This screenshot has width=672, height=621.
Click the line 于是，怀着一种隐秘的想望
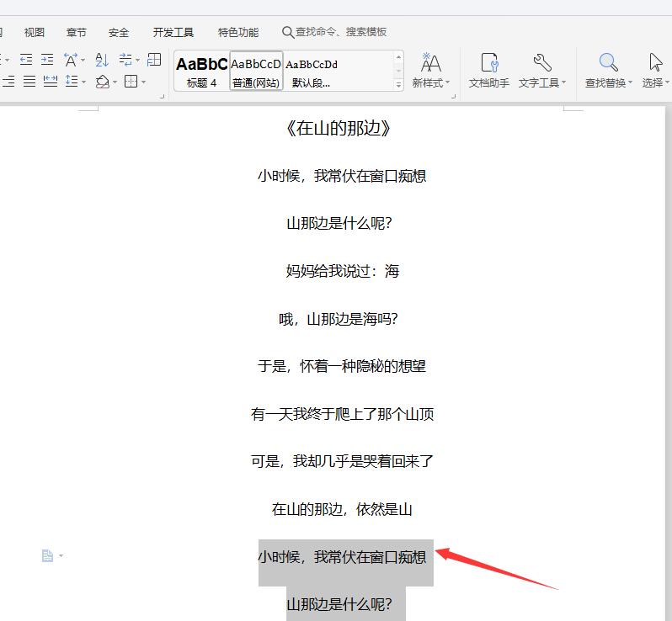[x=342, y=366]
